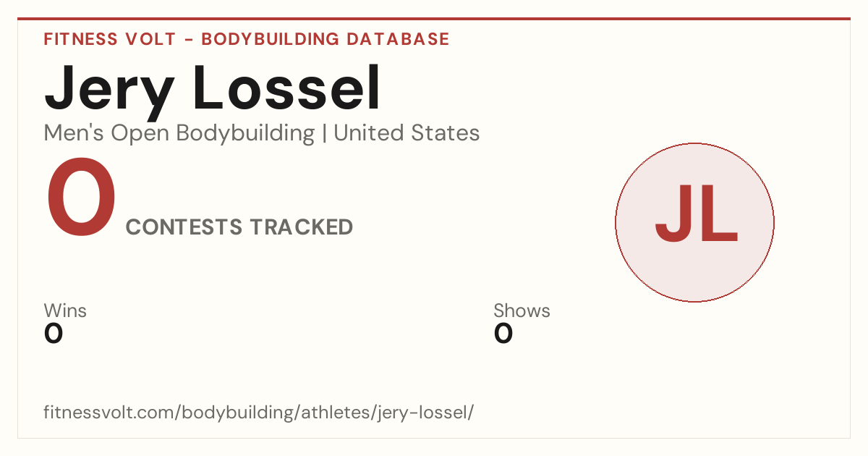Screen dimensions: 868x456
Task: Click the JL initials avatar circle
Action: [694, 222]
